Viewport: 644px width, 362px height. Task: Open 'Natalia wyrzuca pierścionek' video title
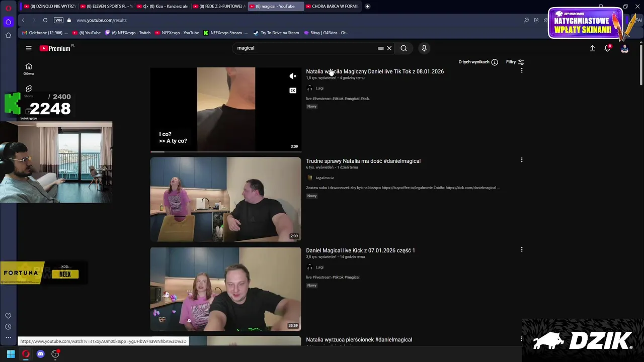coord(359,340)
